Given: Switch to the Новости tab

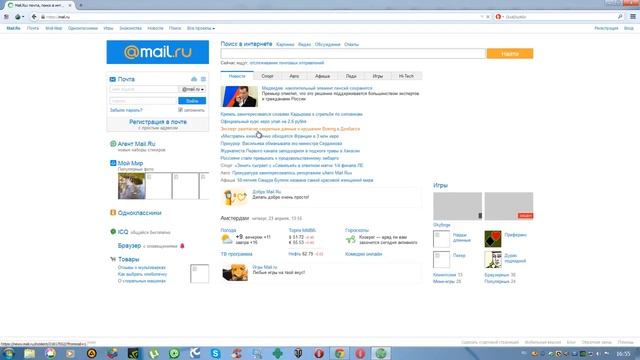Looking at the screenshot, I should pyautogui.click(x=237, y=76).
